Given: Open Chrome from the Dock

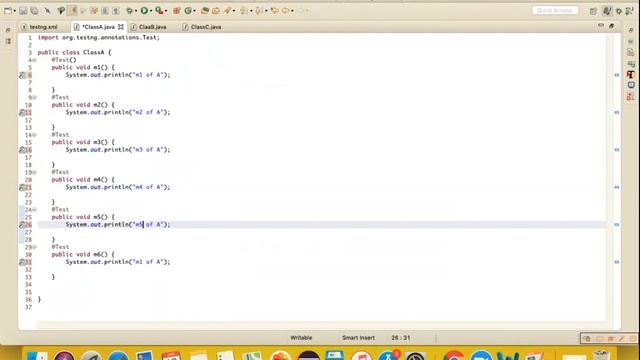Looking at the screenshot, I should 453,356.
